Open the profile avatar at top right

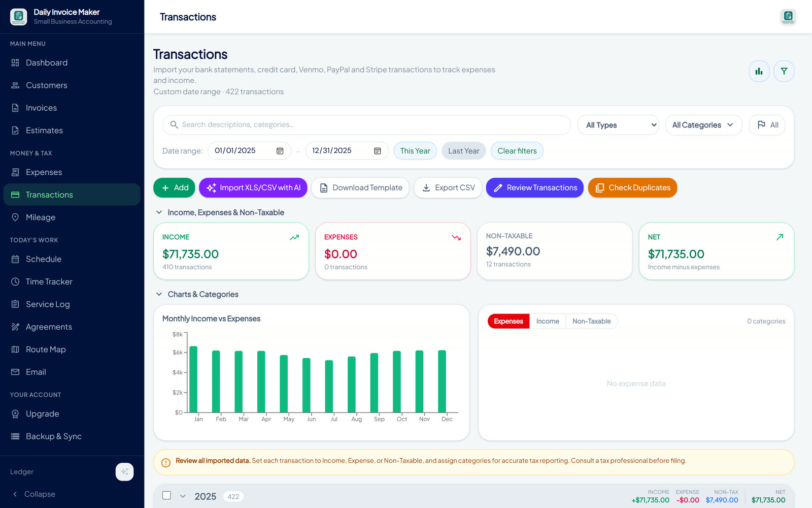pyautogui.click(x=788, y=17)
